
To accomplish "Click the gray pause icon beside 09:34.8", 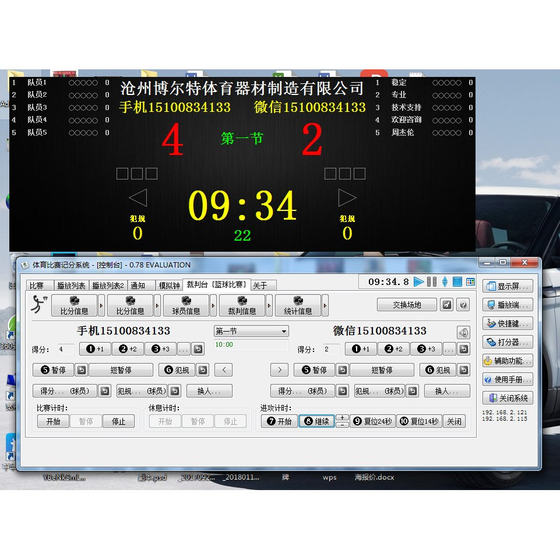I will click(432, 282).
